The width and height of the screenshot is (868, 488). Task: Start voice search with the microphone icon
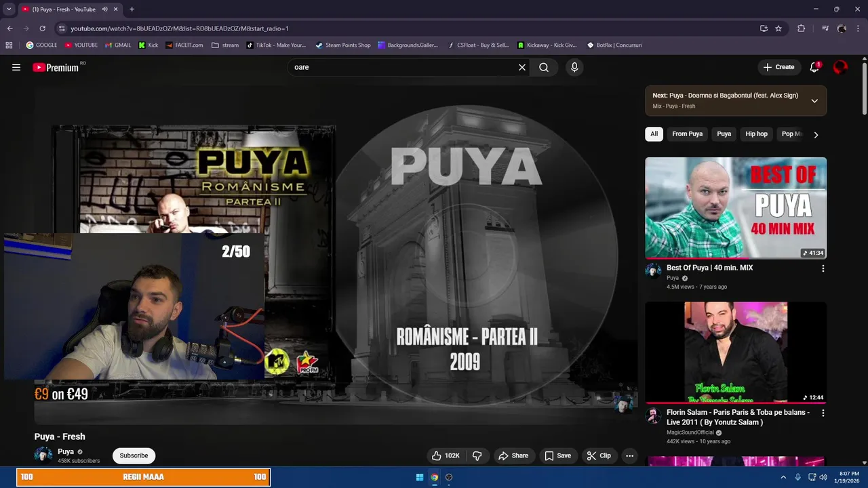pyautogui.click(x=574, y=67)
